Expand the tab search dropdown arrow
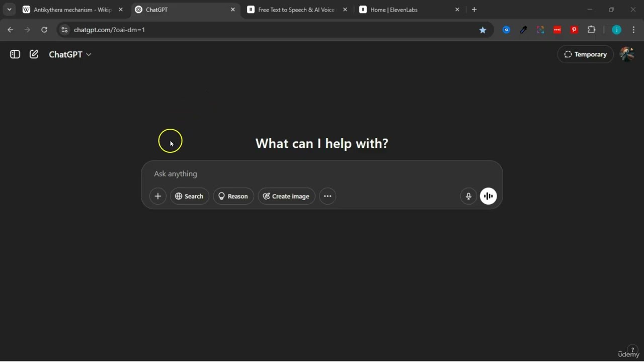This screenshot has width=644, height=362. pyautogui.click(x=9, y=10)
